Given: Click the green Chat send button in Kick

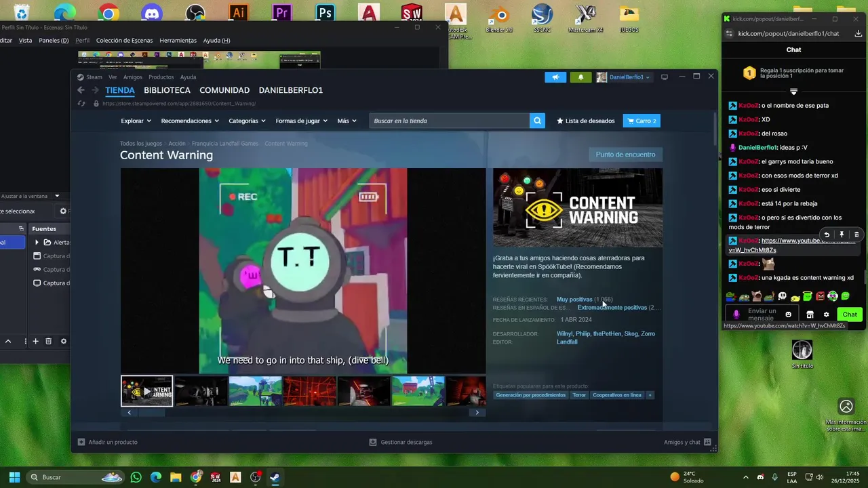Looking at the screenshot, I should (850, 314).
